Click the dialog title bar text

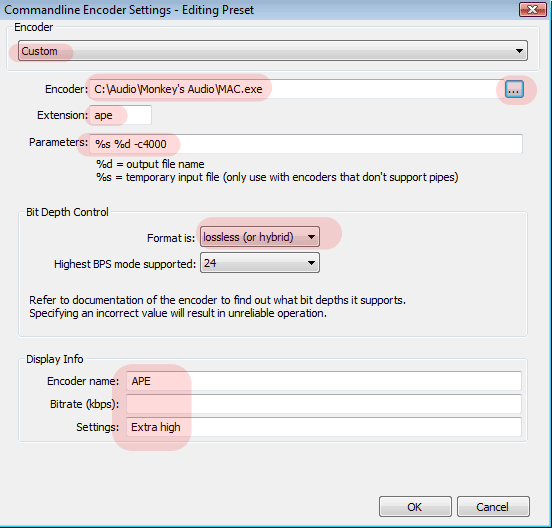pos(129,10)
